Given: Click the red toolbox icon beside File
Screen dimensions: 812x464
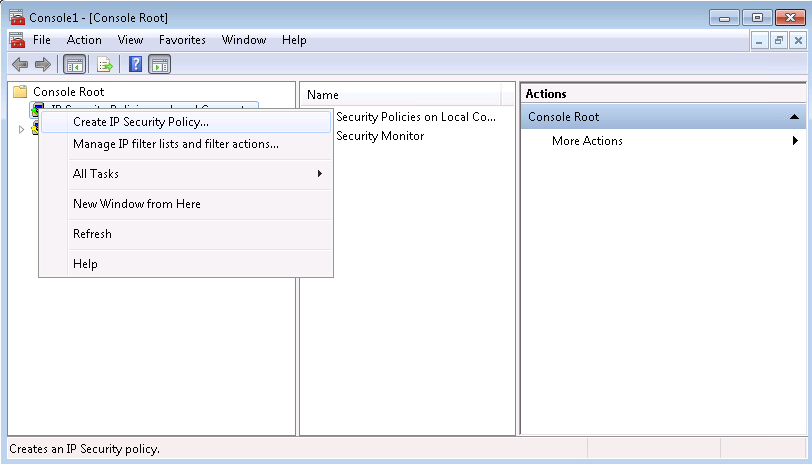Looking at the screenshot, I should [16, 40].
